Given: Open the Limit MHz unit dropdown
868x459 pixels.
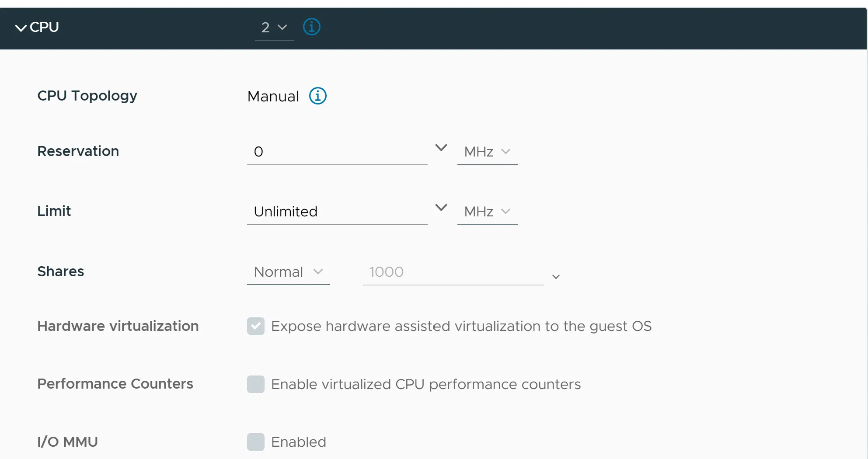Looking at the screenshot, I should click(487, 212).
